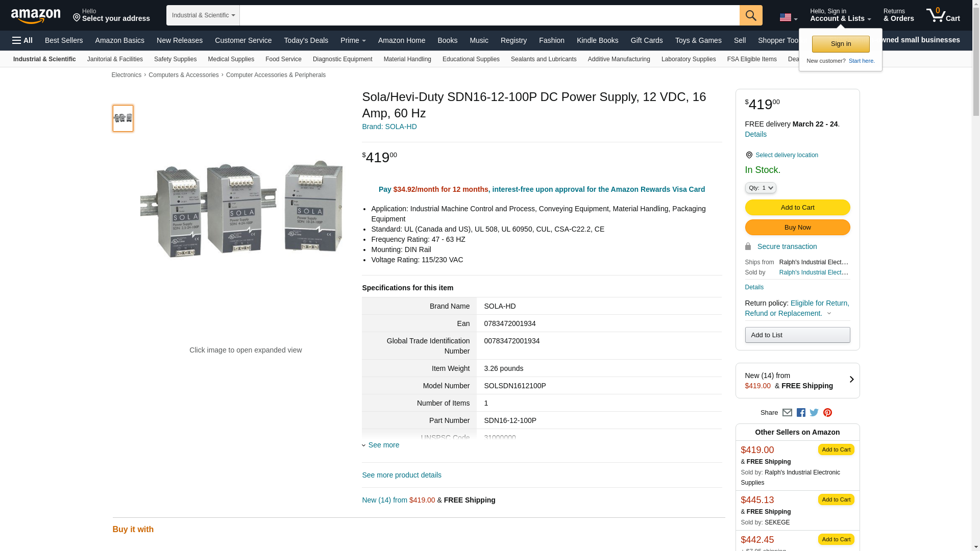Open Today's Deals in navigation bar
This screenshot has height=551, width=980.
pyautogui.click(x=306, y=40)
